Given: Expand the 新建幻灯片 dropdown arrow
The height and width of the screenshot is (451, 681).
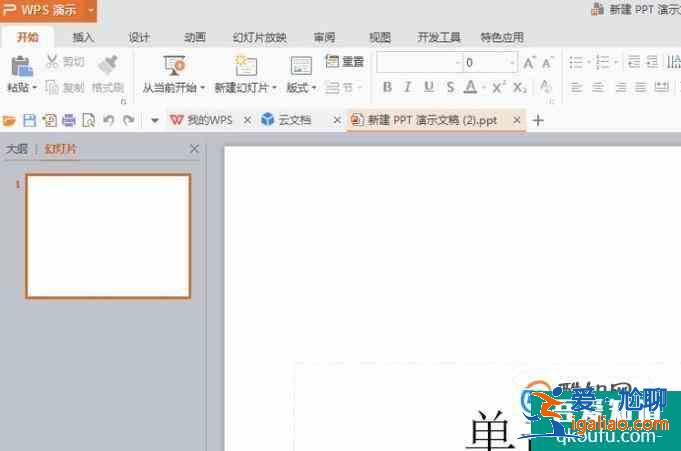Looking at the screenshot, I should tap(274, 88).
